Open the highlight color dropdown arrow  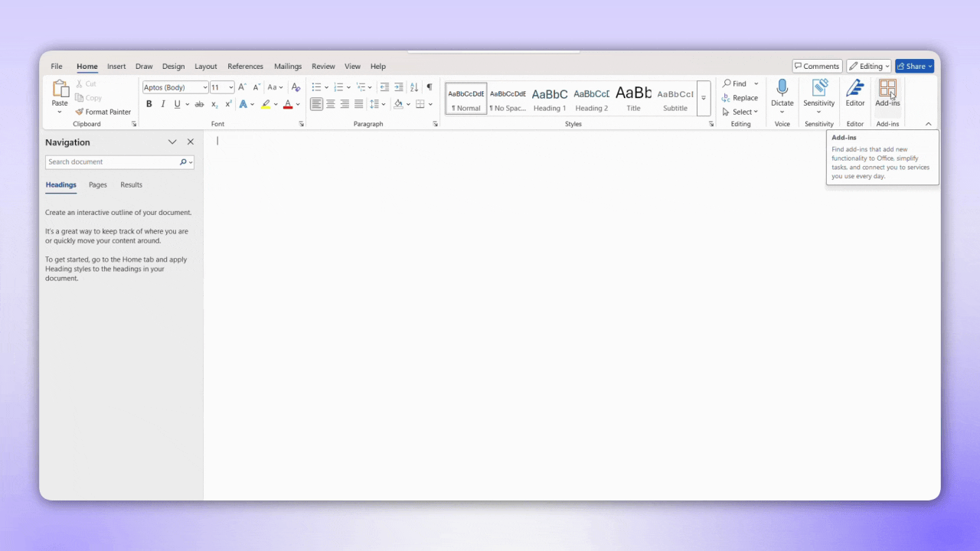[x=277, y=104]
